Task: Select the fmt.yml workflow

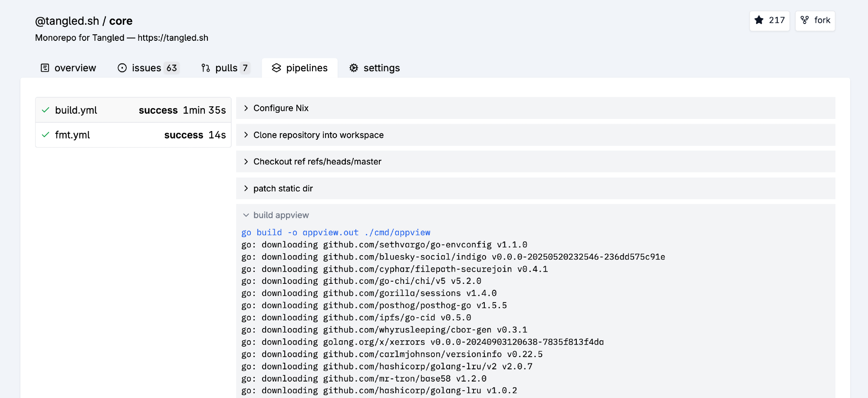Action: tap(133, 135)
